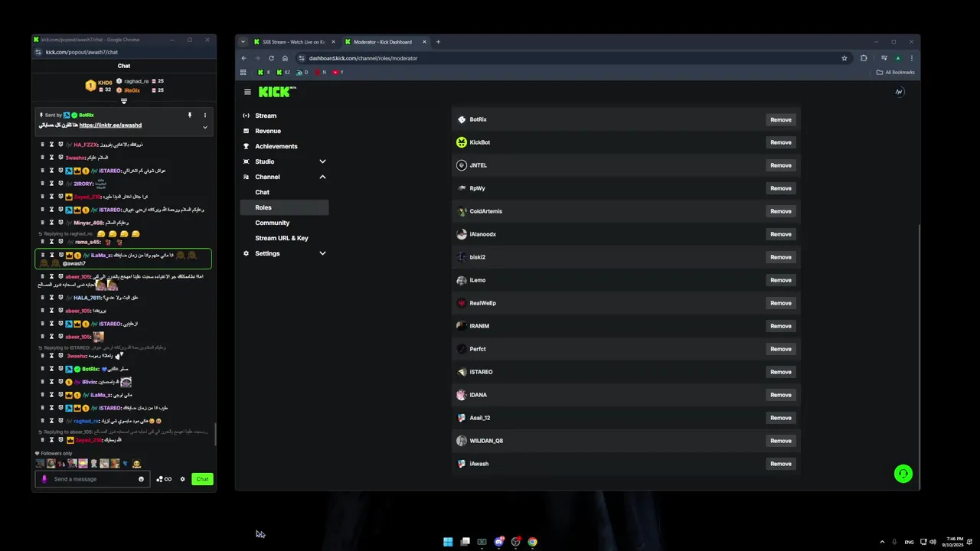Ban Minyar_468 with the shield icon
The height and width of the screenshot is (551, 980).
[x=60, y=223]
